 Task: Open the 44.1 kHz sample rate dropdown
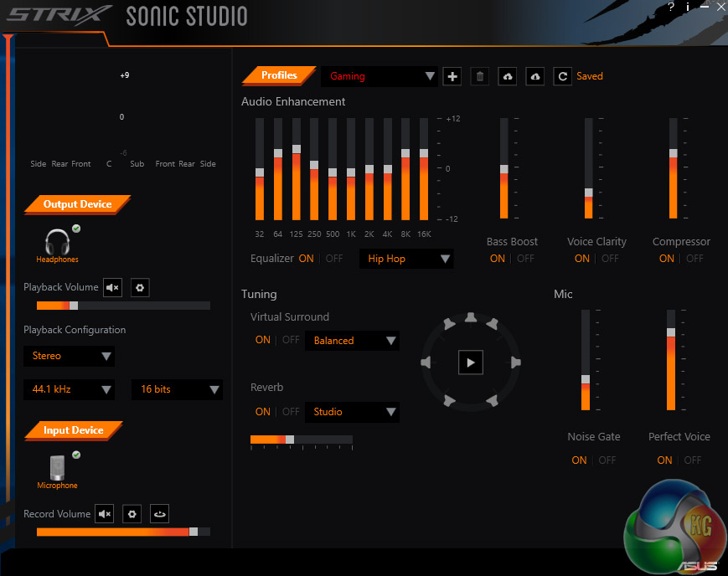tap(69, 389)
